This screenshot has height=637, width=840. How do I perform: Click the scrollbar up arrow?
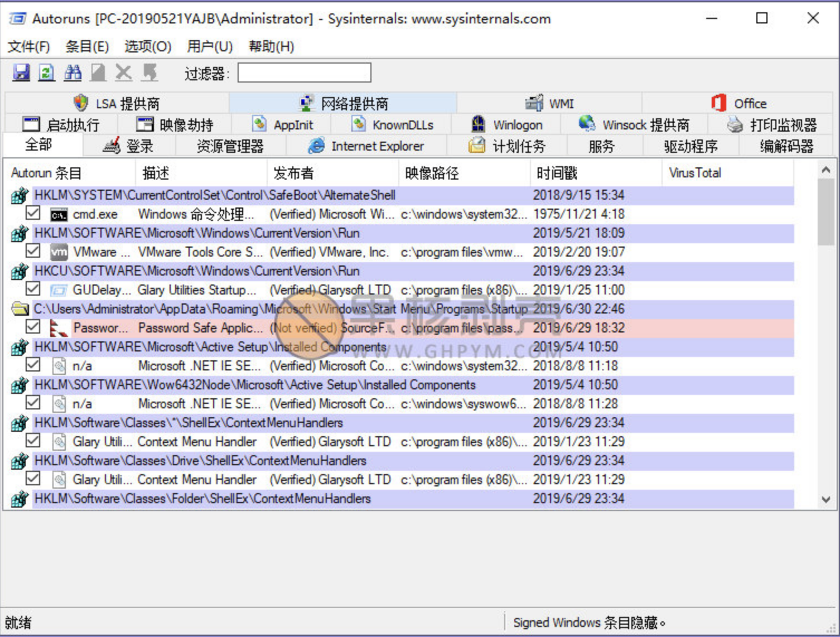[x=826, y=170]
